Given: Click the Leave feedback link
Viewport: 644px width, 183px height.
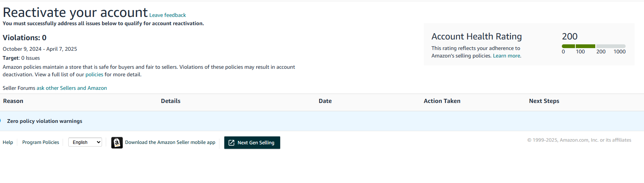Looking at the screenshot, I should (168, 15).
